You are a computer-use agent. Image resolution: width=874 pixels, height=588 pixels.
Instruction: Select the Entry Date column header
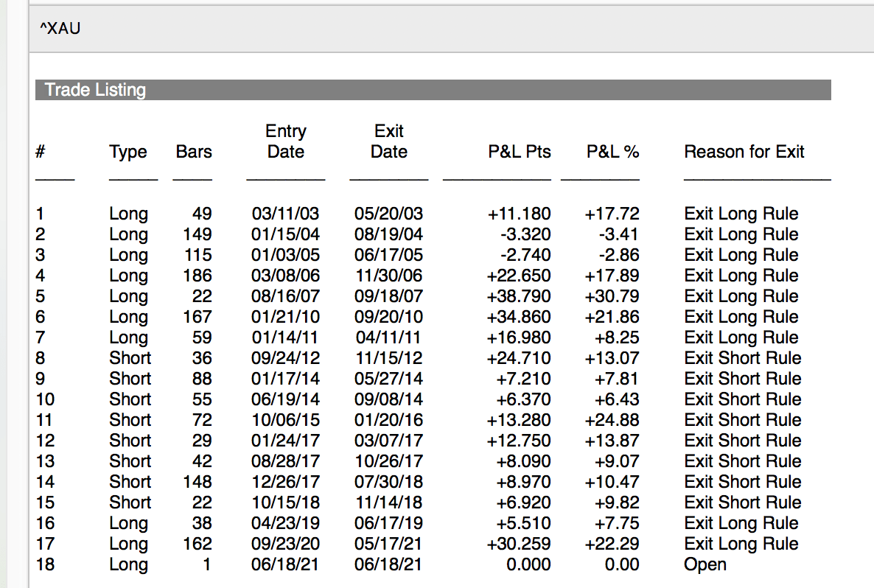point(285,141)
